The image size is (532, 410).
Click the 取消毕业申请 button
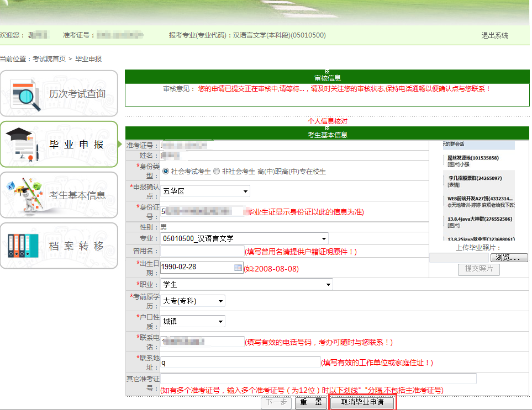[x=362, y=403]
